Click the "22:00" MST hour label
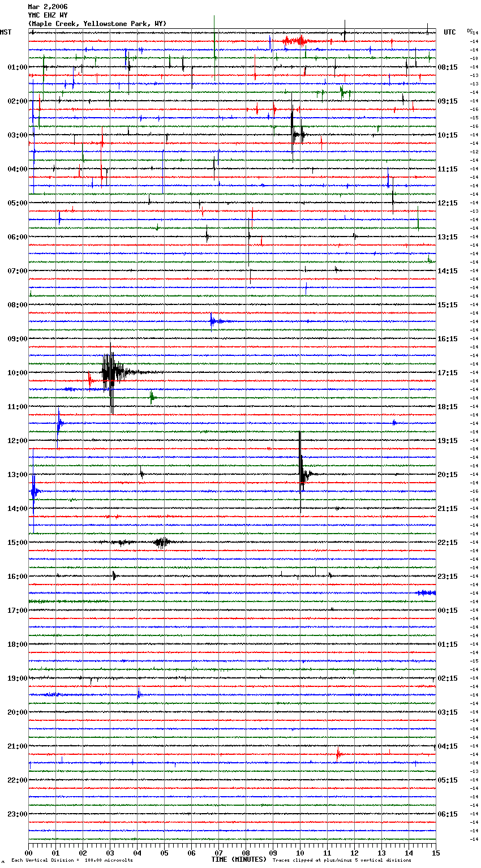The image size is (481, 868). pyautogui.click(x=18, y=780)
